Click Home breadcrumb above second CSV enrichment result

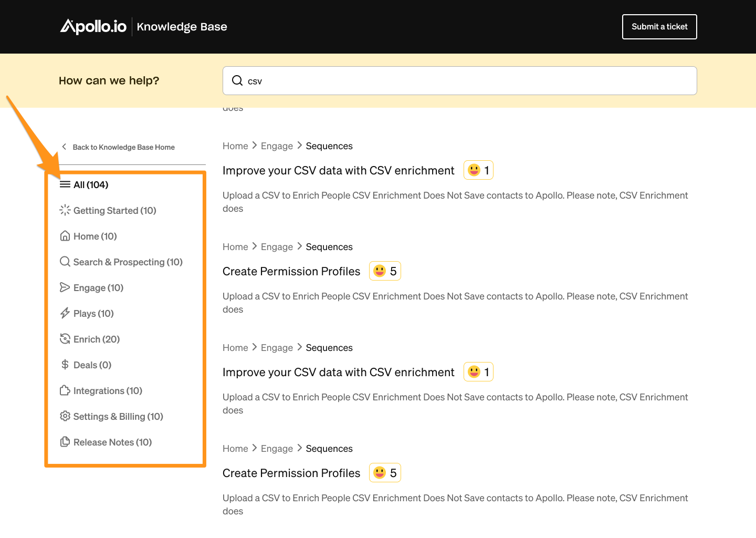pos(235,348)
